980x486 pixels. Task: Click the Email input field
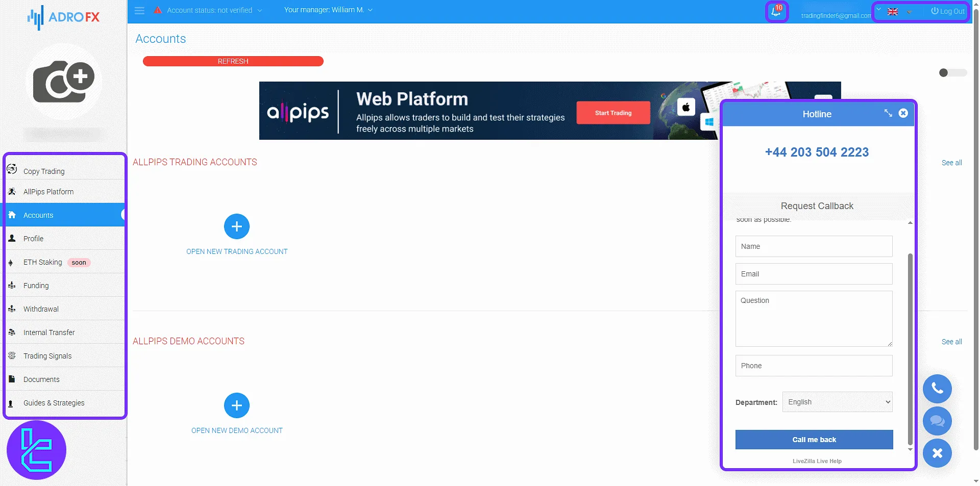click(814, 274)
